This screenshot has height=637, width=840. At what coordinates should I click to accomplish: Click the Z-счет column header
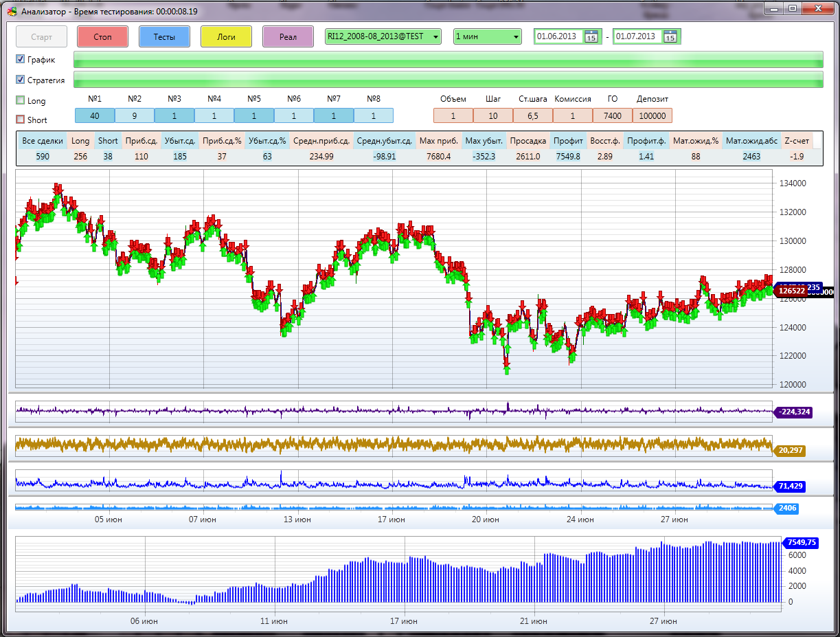pyautogui.click(x=797, y=141)
